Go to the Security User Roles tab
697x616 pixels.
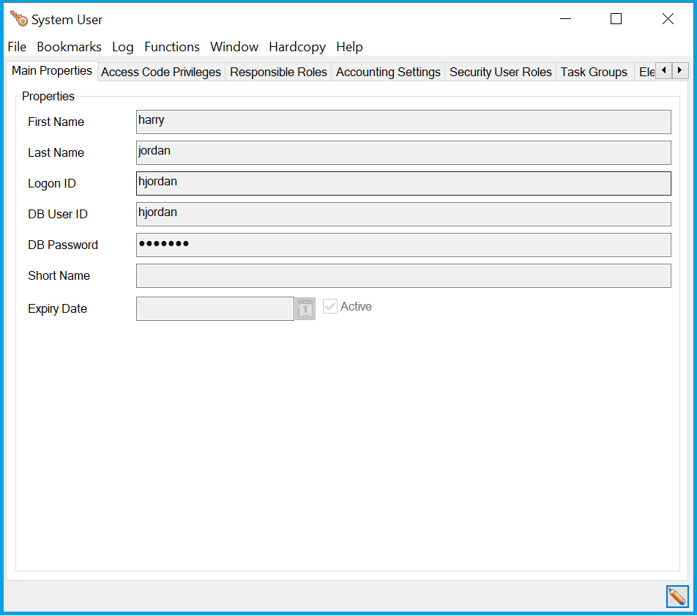500,72
